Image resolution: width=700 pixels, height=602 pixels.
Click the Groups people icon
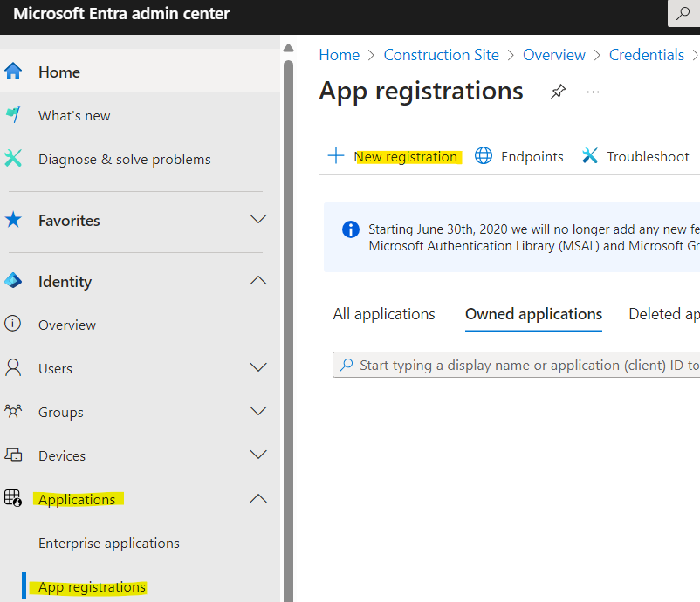click(13, 411)
